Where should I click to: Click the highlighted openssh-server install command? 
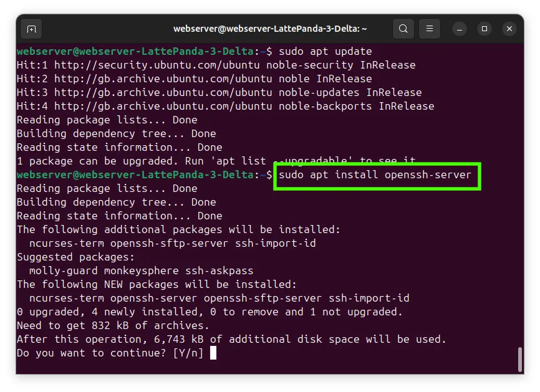point(375,175)
